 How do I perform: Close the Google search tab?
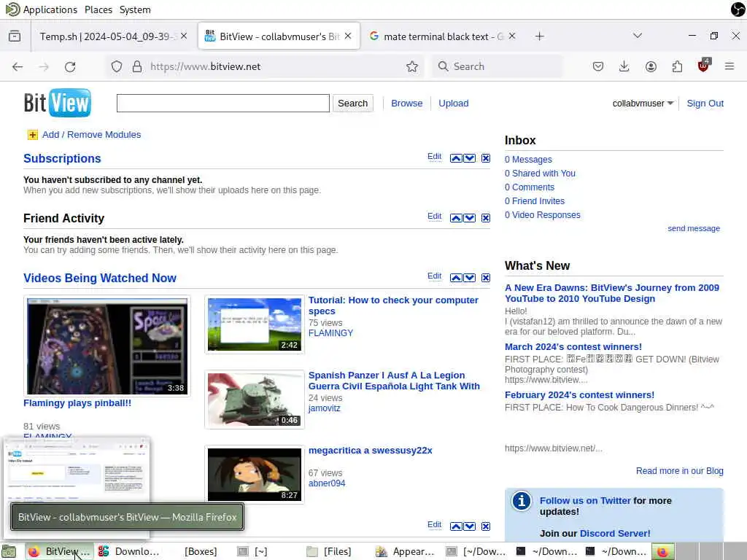point(511,36)
